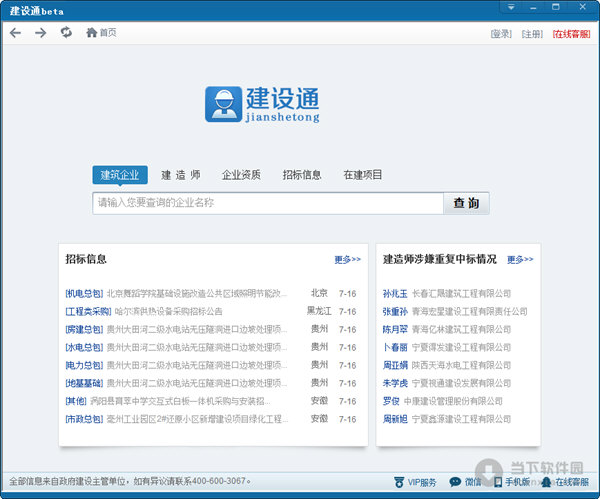Switch to the 在建项目 tab
Screen dimensions: 600x499
[x=362, y=175]
